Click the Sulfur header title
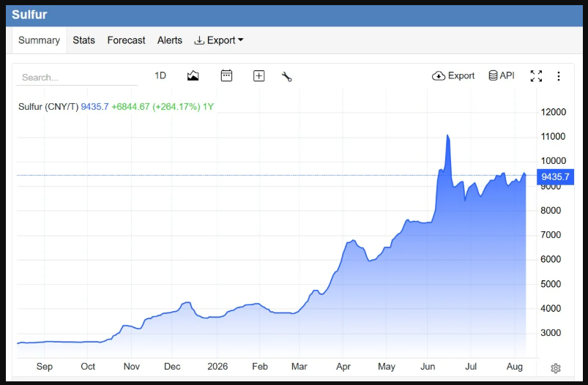The height and width of the screenshot is (385, 588). [x=29, y=15]
